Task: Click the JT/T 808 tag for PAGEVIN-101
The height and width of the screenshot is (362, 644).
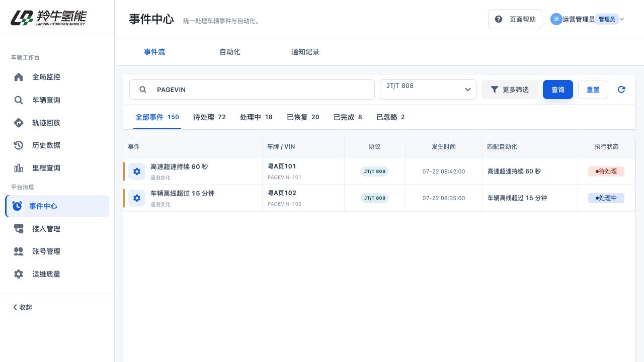Action: click(x=375, y=171)
